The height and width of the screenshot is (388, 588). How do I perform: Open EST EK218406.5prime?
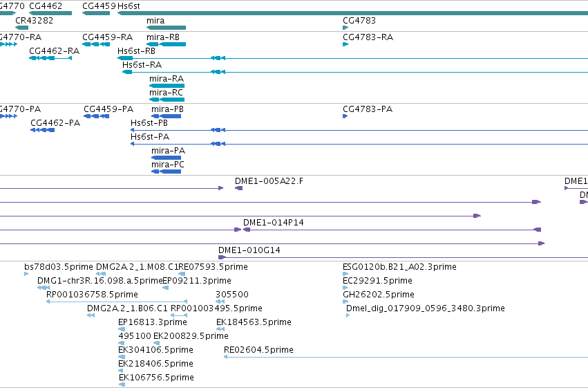(121, 371)
